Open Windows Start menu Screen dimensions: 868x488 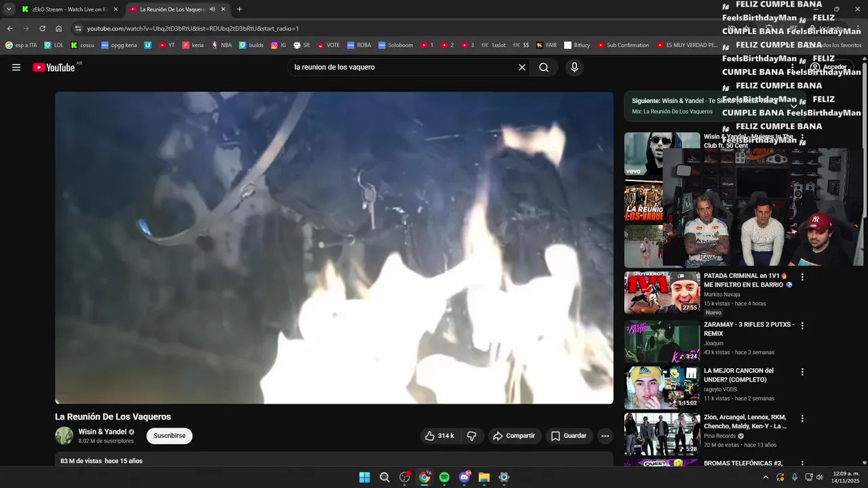click(364, 477)
